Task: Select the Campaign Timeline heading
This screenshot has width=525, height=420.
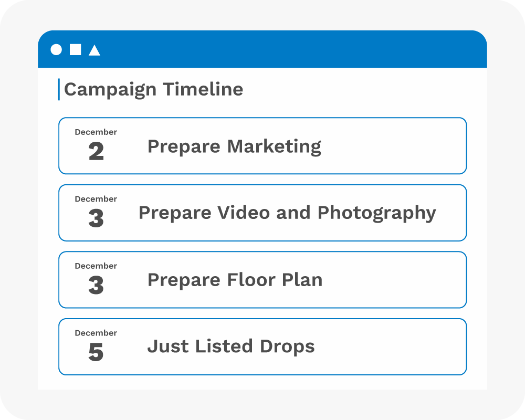Action: 153,89
